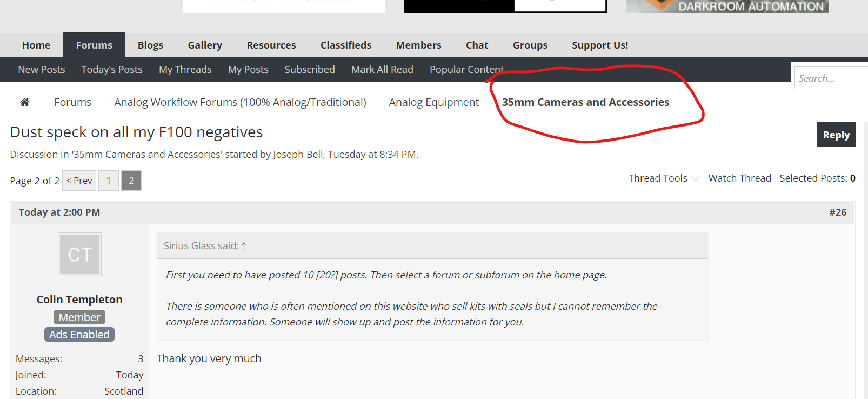Viewport: 868px width, 399px height.
Task: Click the Reply button
Action: [x=836, y=135]
